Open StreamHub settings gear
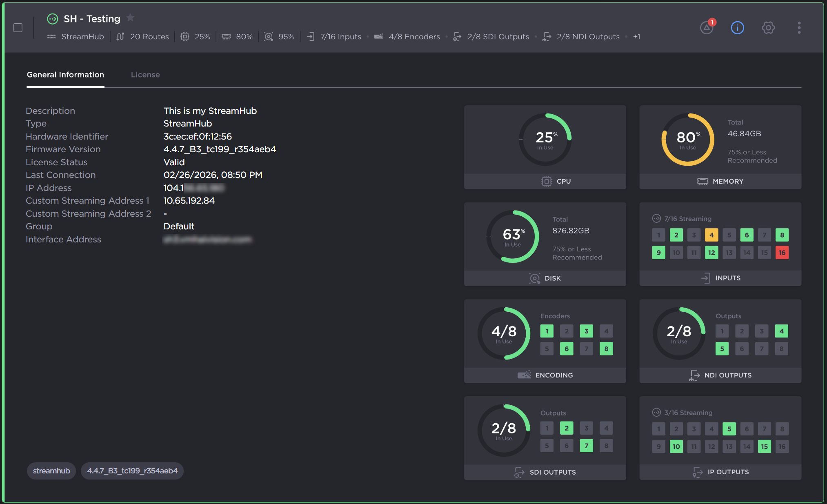This screenshot has width=827, height=504. click(x=768, y=28)
